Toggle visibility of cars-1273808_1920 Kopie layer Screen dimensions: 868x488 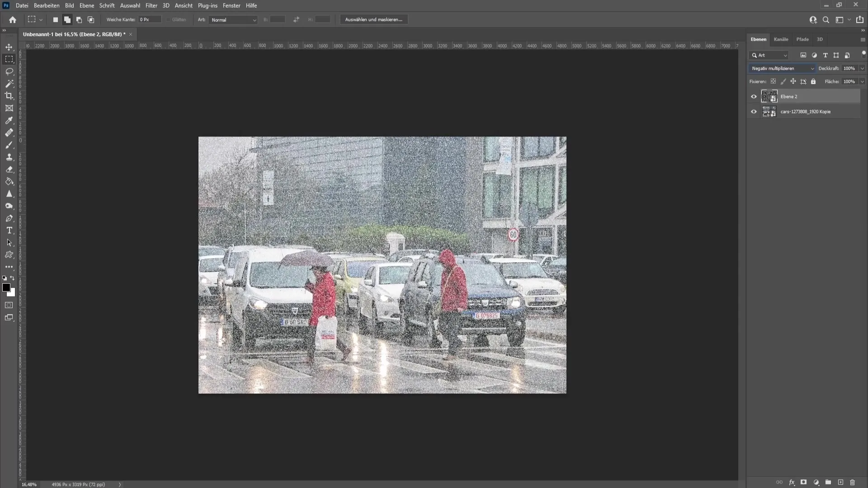tap(754, 112)
